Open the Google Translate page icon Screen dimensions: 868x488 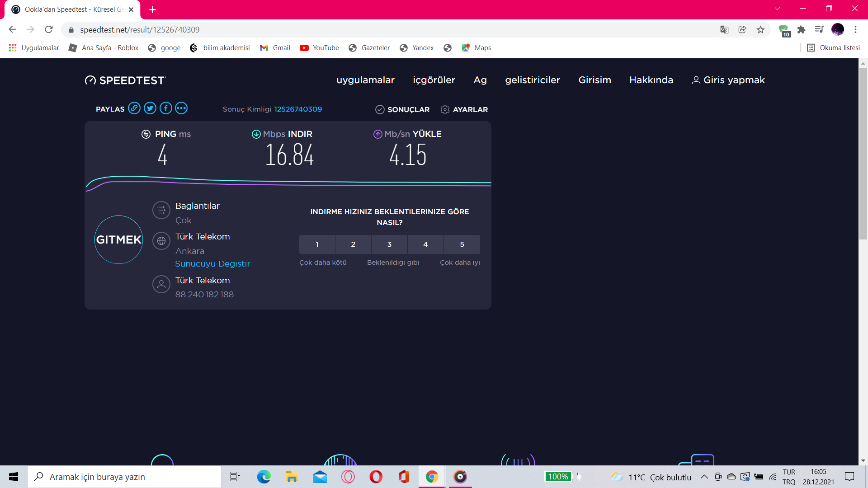click(724, 30)
